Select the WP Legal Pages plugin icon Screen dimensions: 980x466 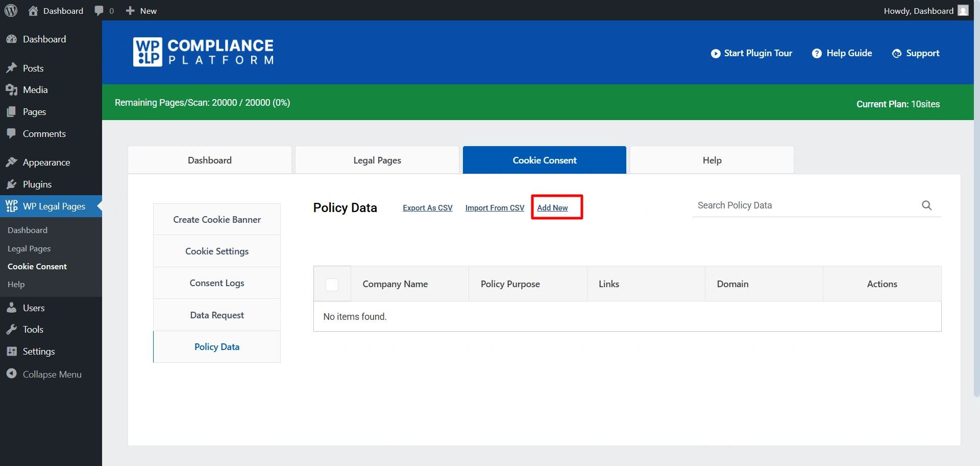click(x=12, y=206)
